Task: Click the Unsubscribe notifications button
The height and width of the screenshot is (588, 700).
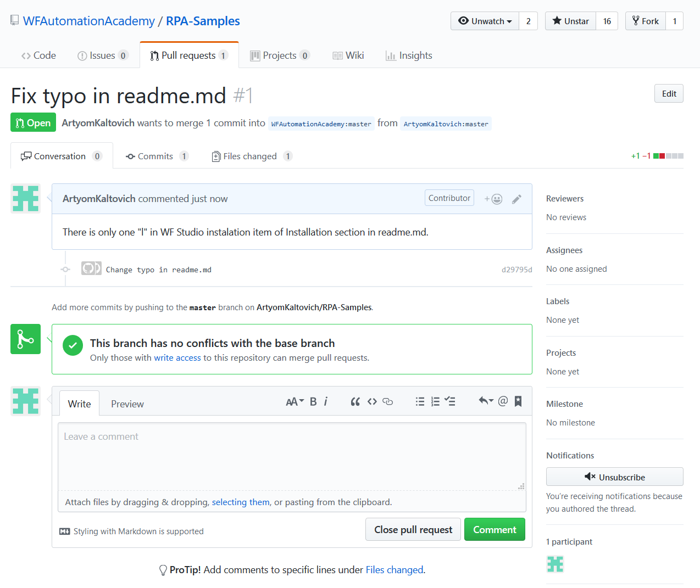Action: [615, 477]
